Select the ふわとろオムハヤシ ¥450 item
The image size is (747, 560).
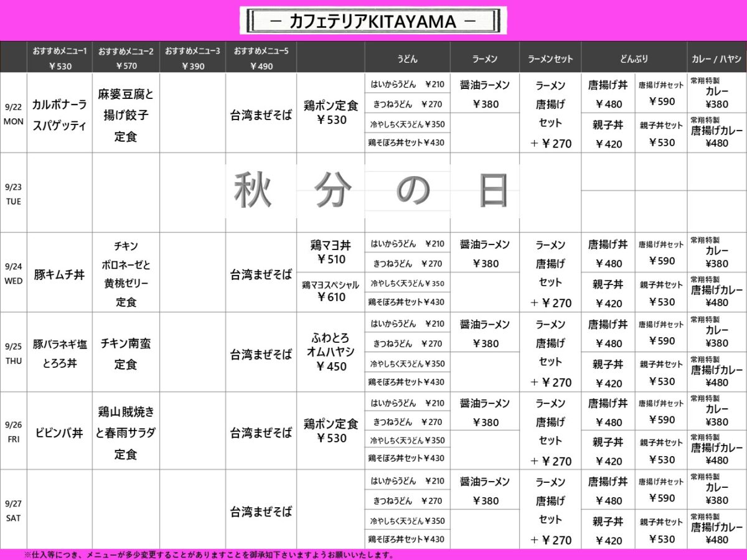click(x=331, y=352)
